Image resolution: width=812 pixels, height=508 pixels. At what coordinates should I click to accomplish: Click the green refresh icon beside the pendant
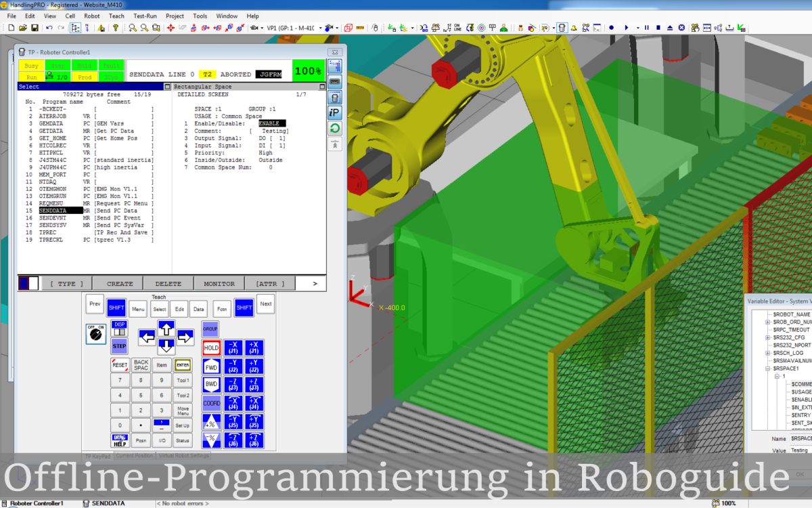pyautogui.click(x=335, y=128)
